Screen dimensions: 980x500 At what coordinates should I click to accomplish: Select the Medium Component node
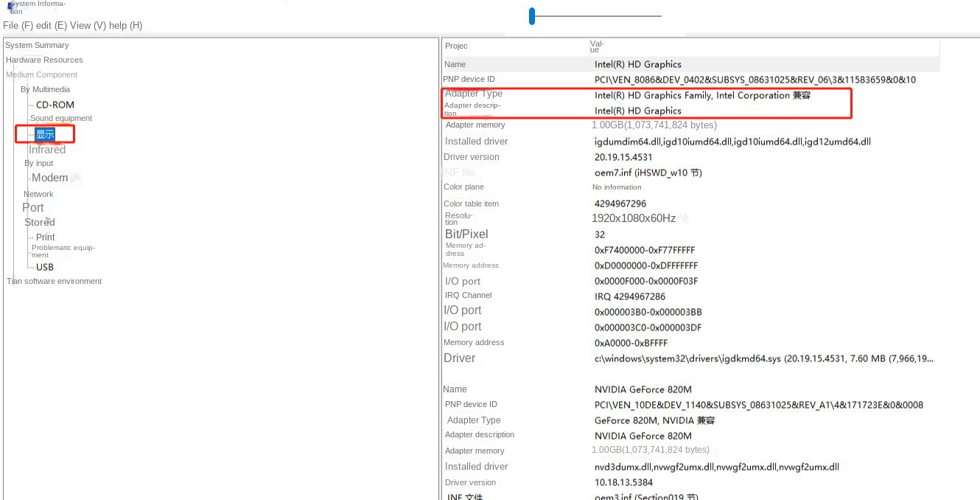coord(41,74)
